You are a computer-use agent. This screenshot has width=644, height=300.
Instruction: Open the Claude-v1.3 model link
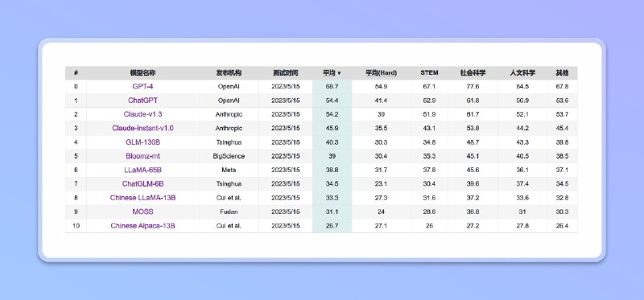click(142, 114)
